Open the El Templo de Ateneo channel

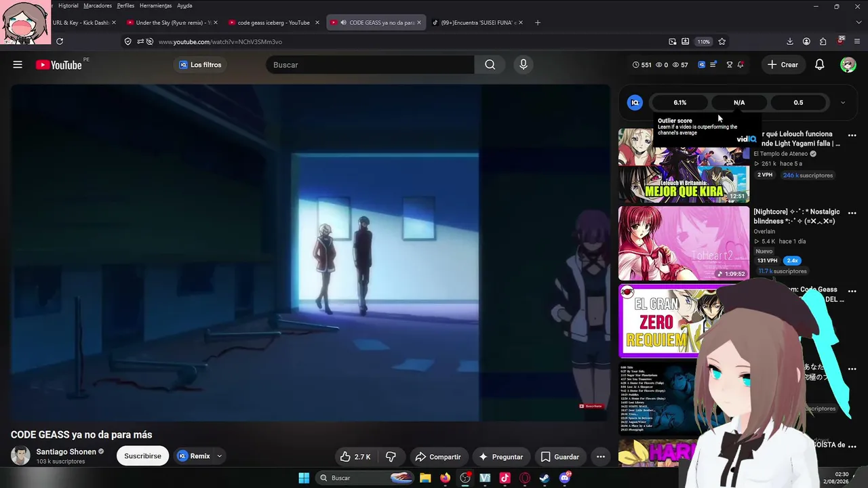781,154
